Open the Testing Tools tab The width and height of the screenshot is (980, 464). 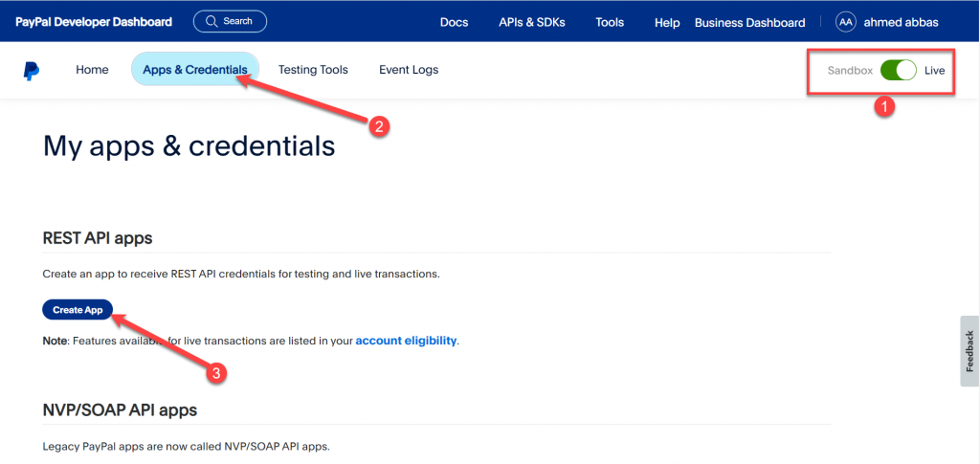[x=313, y=70]
